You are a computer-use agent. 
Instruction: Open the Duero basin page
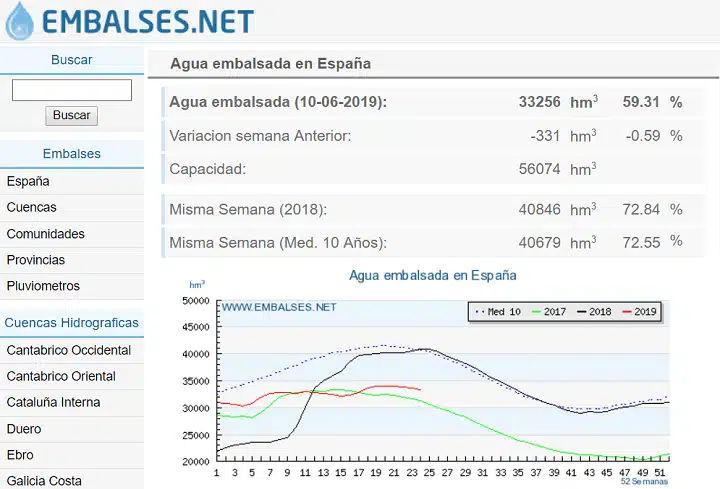pos(24,428)
